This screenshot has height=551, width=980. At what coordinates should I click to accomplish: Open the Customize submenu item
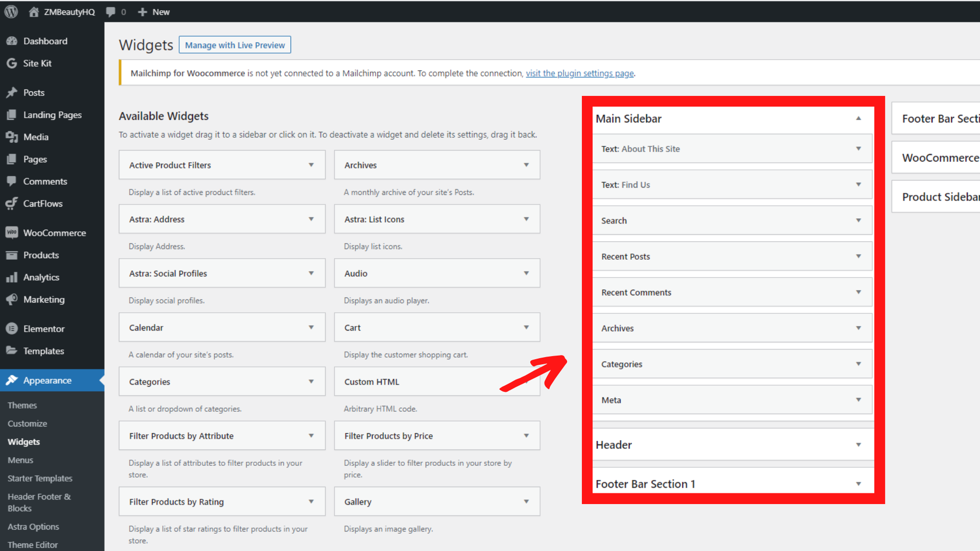click(x=27, y=423)
